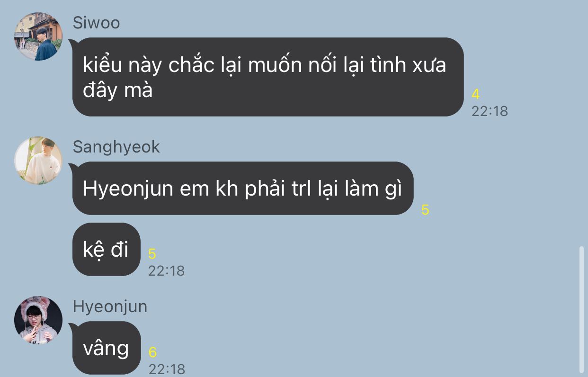
Task: Open Siwoo's profile picture
Action: [38, 36]
